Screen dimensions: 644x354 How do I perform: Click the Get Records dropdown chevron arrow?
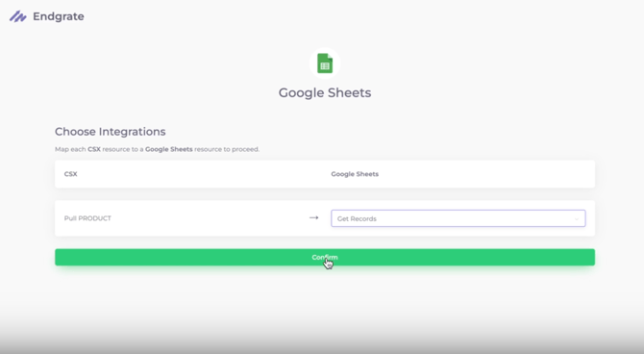click(x=577, y=219)
